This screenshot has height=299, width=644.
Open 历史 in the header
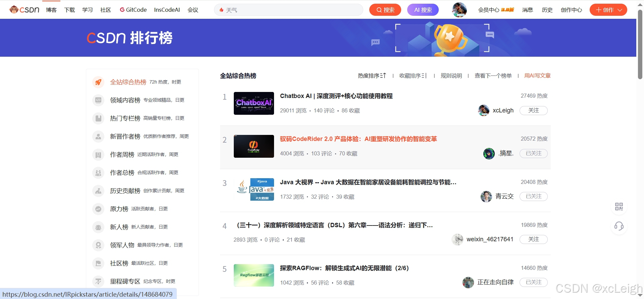[x=547, y=10]
